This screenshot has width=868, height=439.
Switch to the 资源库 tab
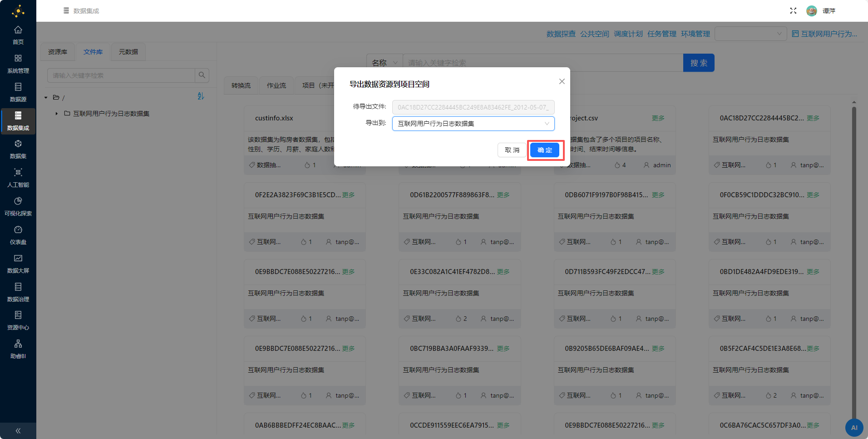pyautogui.click(x=58, y=52)
